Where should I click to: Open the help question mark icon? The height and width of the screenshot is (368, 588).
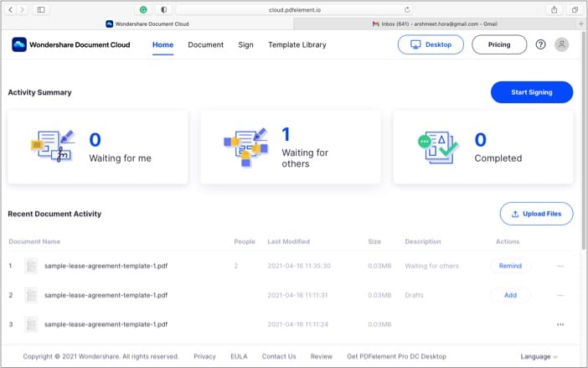click(x=540, y=44)
